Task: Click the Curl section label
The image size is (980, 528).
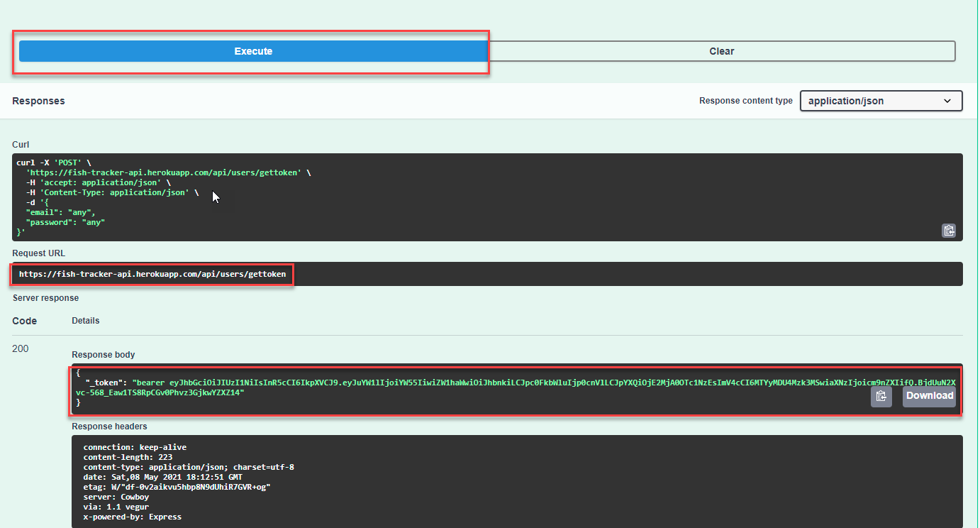Action: click(x=21, y=145)
